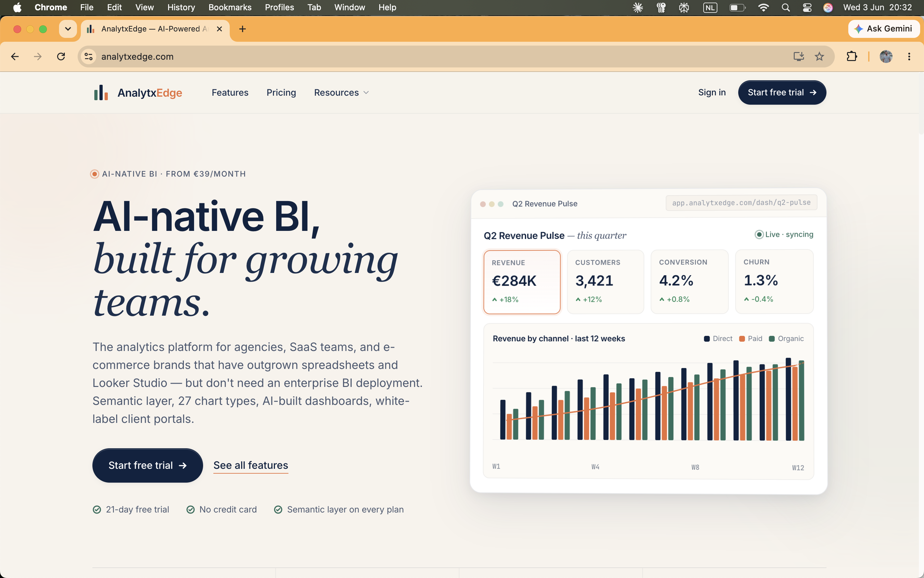924x578 pixels.
Task: Open the File menu
Action: click(87, 7)
